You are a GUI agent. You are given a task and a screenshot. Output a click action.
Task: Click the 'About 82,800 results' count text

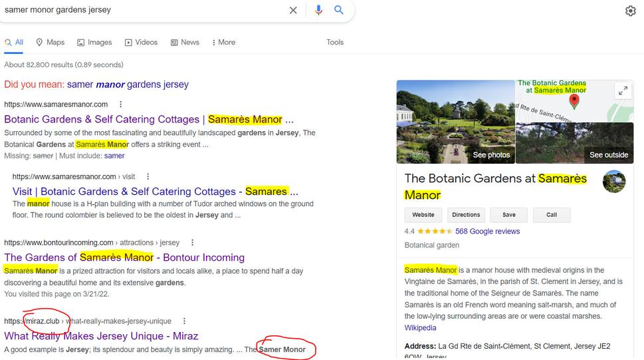coord(64,65)
